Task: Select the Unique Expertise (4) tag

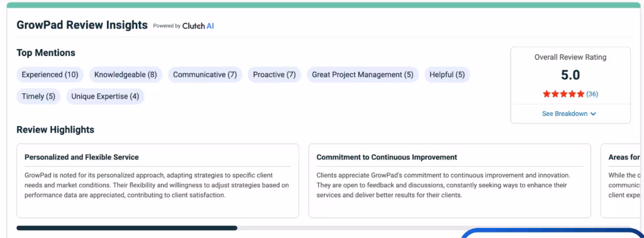Action: [x=105, y=96]
